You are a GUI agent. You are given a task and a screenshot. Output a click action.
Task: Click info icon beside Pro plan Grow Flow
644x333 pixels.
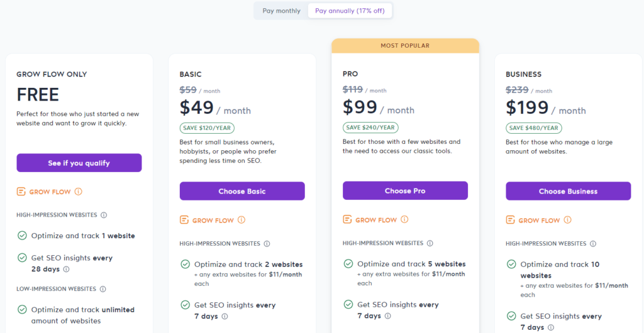(404, 219)
